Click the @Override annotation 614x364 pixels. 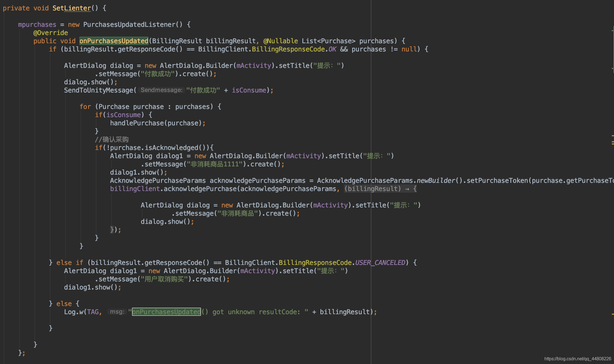point(51,33)
